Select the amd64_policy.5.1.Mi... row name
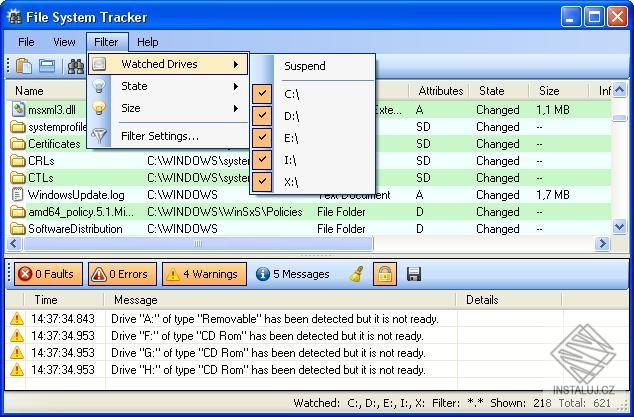 pos(81,212)
